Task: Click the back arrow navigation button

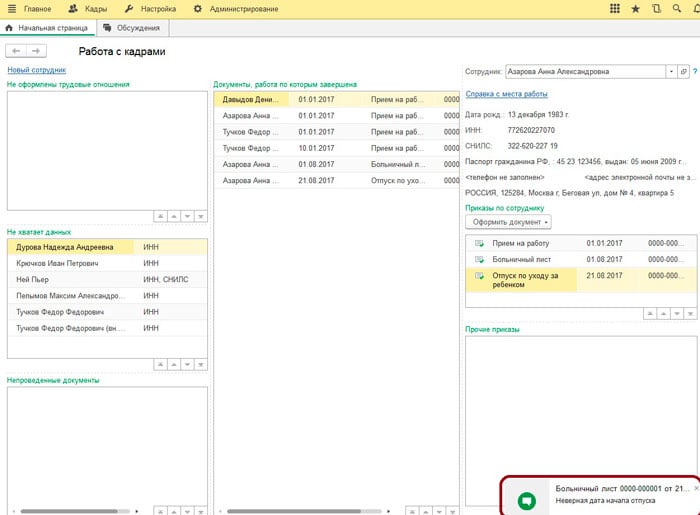Action: (x=16, y=50)
